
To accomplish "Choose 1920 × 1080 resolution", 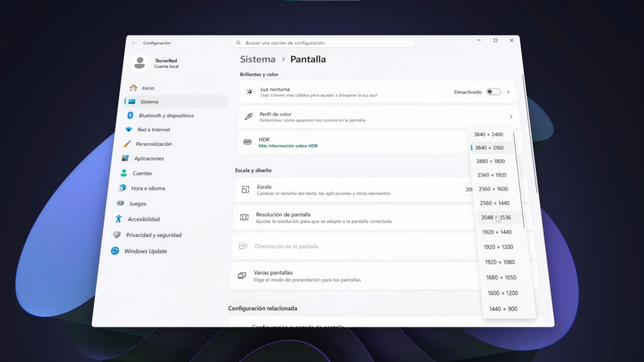I will click(x=499, y=262).
